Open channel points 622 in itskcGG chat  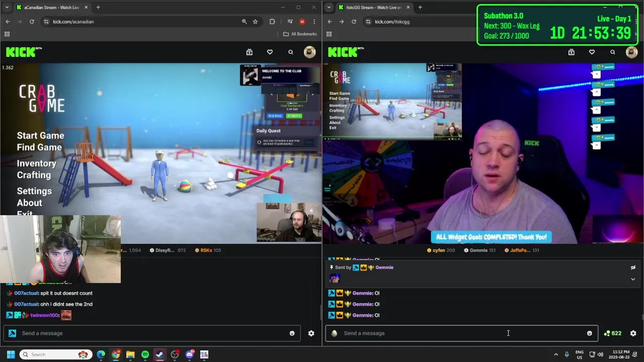point(612,333)
